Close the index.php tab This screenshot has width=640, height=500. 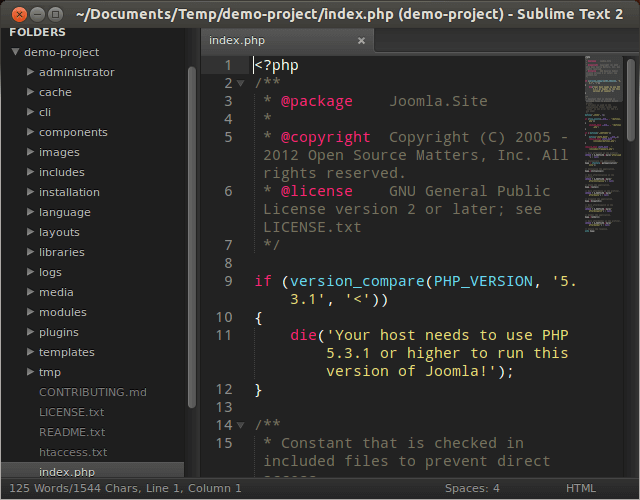pos(361,40)
